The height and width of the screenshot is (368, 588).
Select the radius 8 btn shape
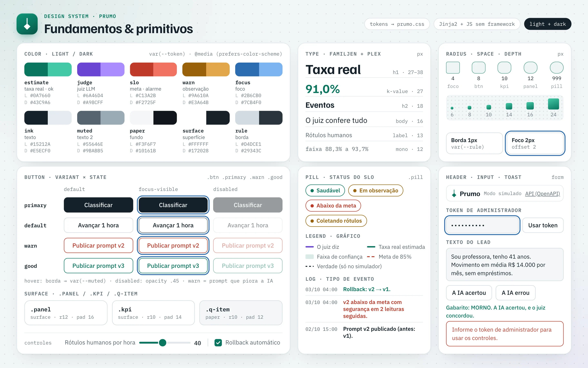[478, 68]
